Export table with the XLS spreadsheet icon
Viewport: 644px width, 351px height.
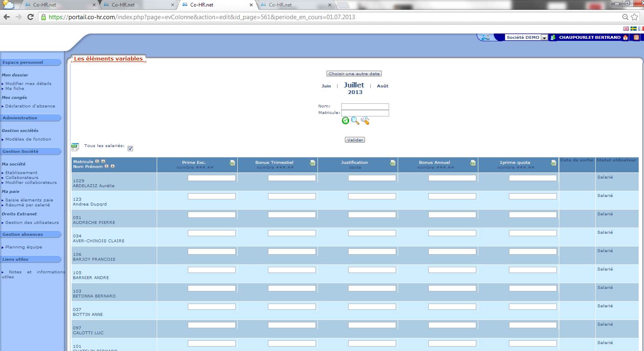[x=75, y=147]
